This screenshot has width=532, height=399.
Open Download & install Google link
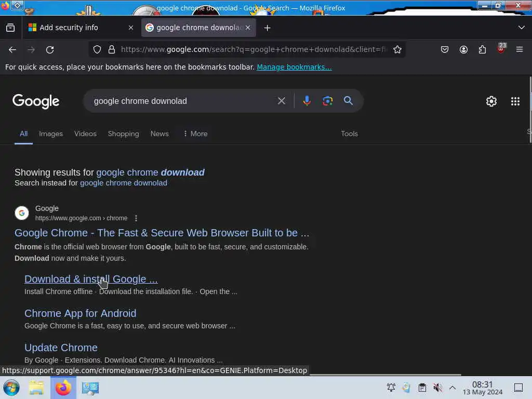tap(91, 279)
